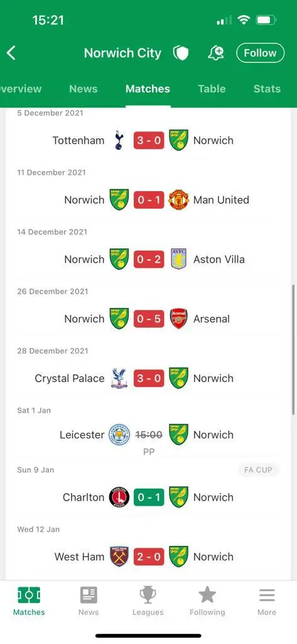Image resolution: width=297 pixels, height=644 pixels.
Task: Open the shield icon beside Norwich City
Action: point(180,53)
